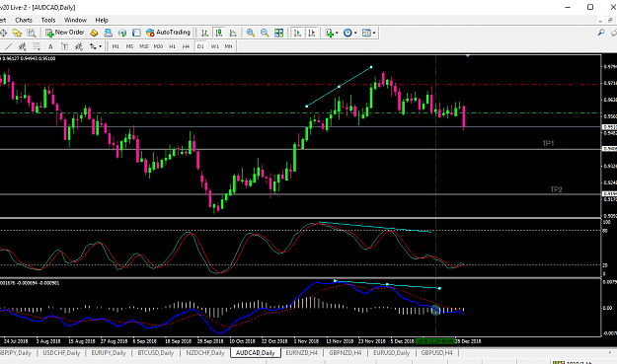
Task: Click the globe signals toolbar icon
Action: (122, 33)
